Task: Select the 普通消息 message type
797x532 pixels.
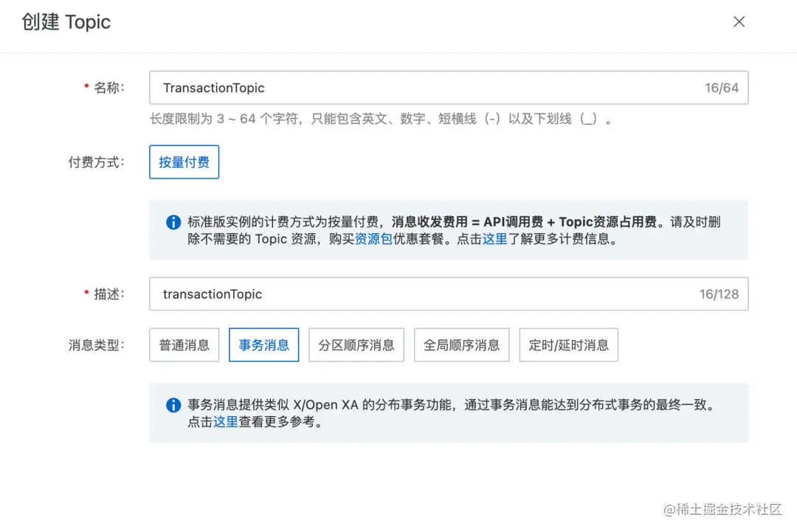Action: click(x=184, y=345)
